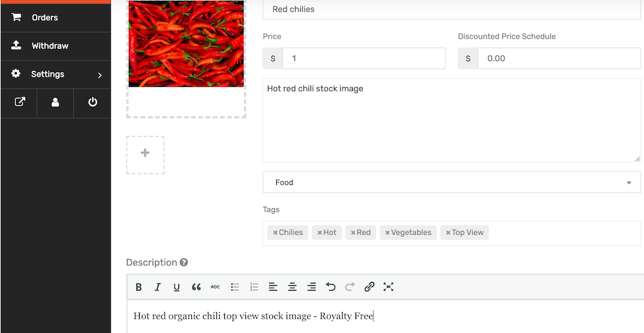The image size is (644, 333).
Task: Remove the Top View tag
Action: 448,233
